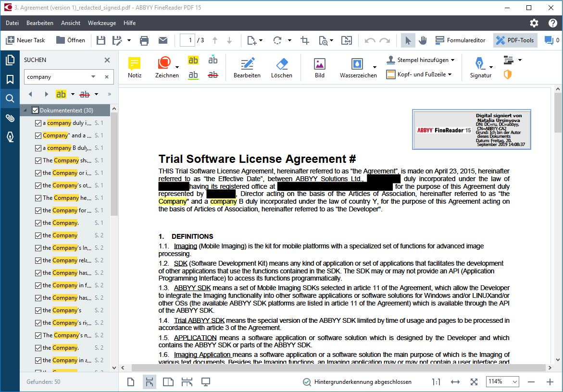This screenshot has height=392, width=563.
Task: Switch to two-page view mode
Action: coord(168,382)
